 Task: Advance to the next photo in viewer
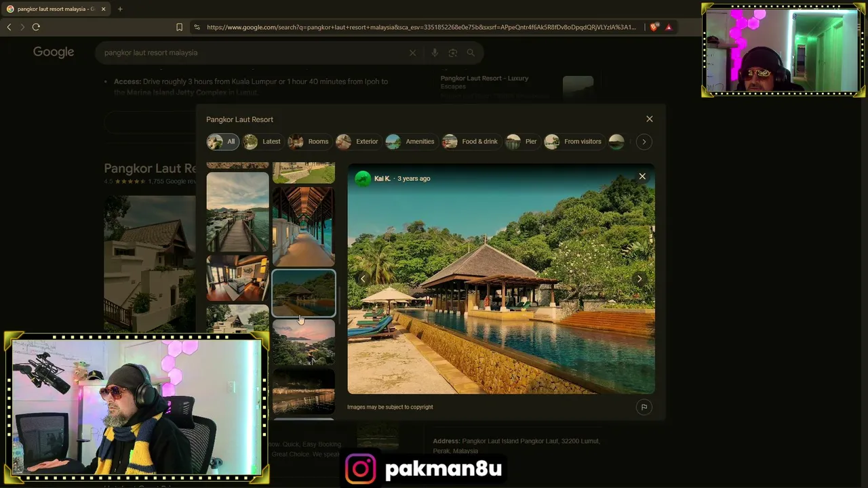pyautogui.click(x=639, y=279)
